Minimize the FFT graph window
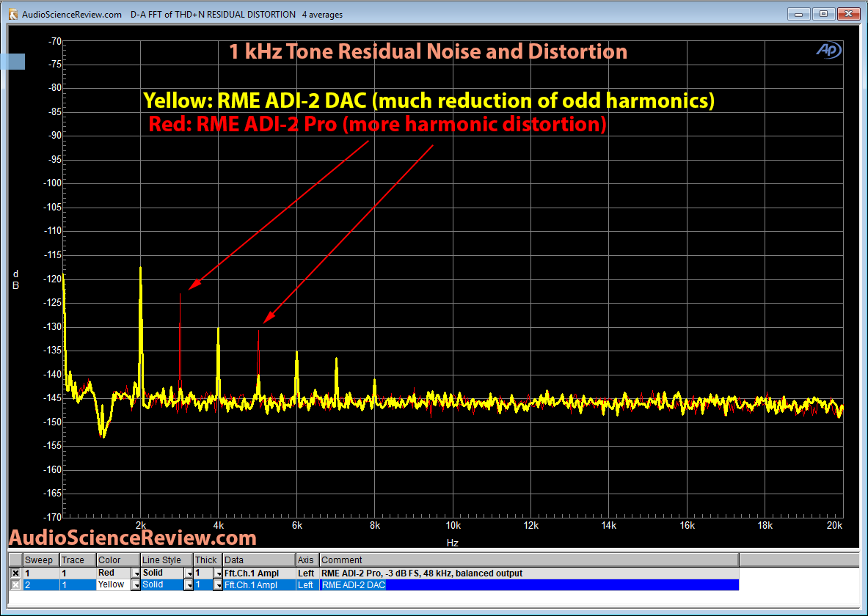 pos(799,15)
